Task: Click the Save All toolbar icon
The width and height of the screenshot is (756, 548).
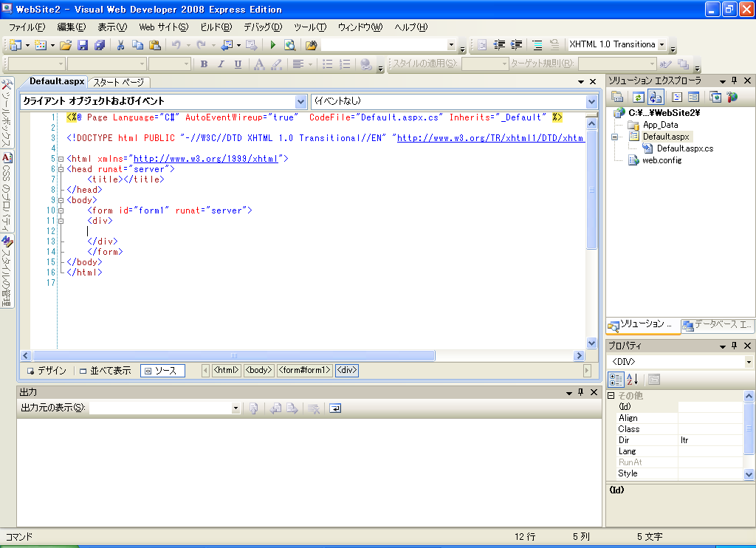Action: [100, 45]
